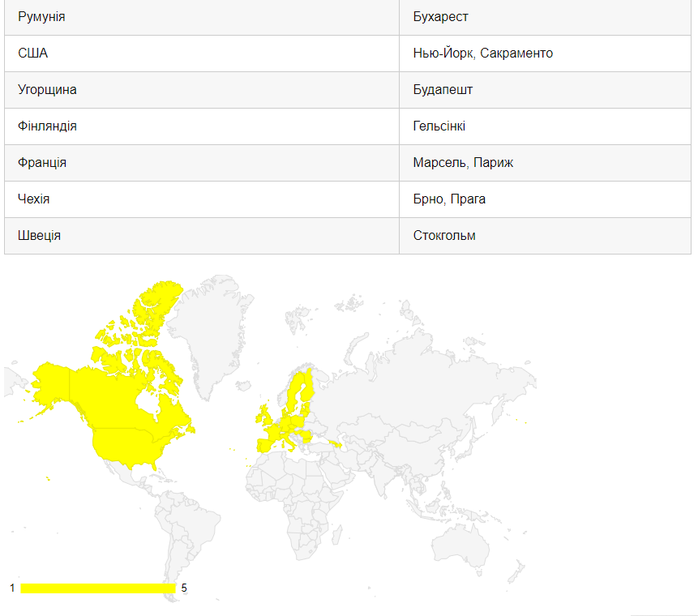Click the Франція table cell
This screenshot has height=616, width=698.
tap(42, 163)
